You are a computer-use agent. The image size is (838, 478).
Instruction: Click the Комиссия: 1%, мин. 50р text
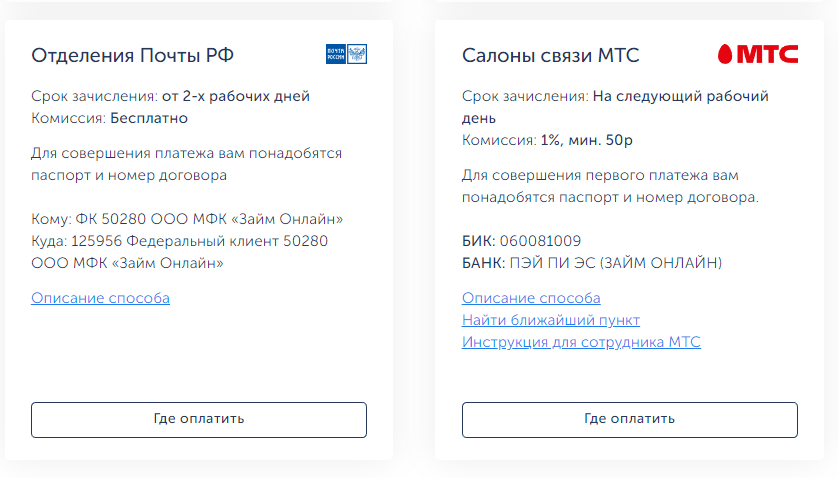point(547,140)
